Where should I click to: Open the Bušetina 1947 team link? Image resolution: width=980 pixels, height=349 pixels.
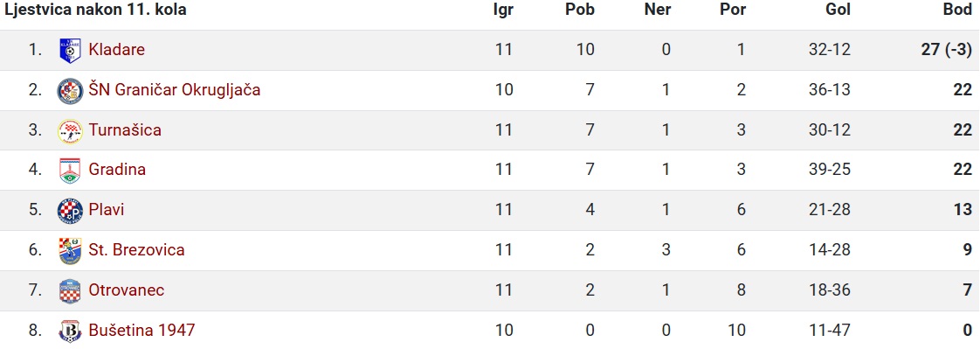(141, 331)
